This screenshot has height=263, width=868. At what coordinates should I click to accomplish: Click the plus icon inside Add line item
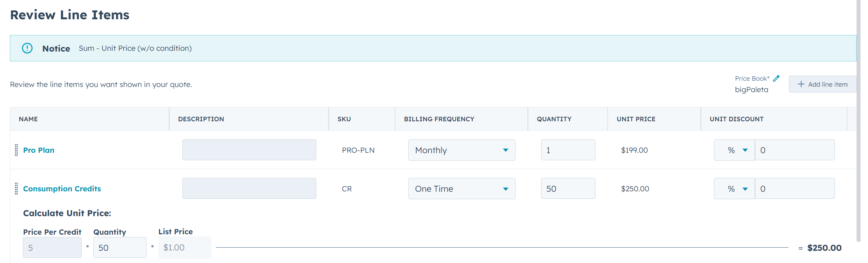(802, 84)
